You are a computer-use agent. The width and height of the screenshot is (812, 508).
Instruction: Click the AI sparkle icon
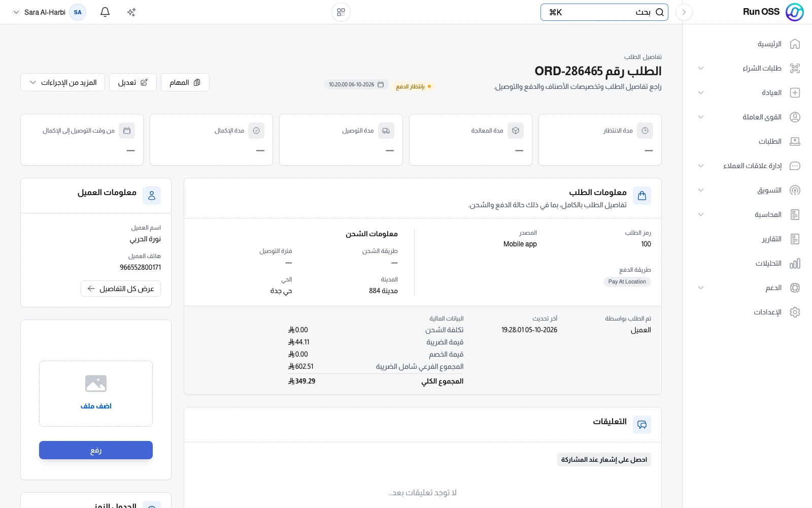(131, 12)
